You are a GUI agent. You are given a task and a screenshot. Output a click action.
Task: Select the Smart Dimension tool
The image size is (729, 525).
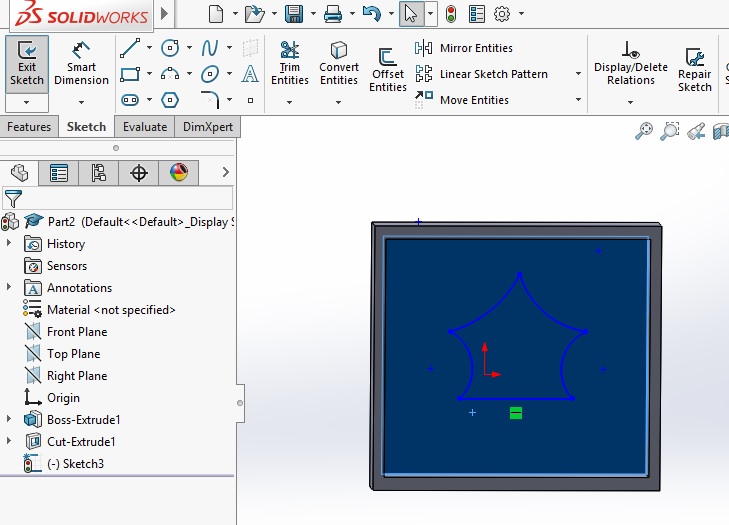coord(81,64)
